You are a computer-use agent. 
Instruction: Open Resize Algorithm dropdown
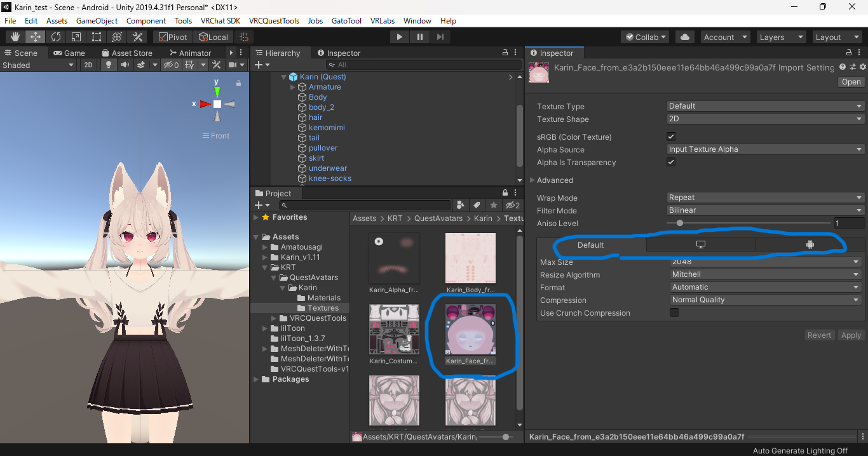766,274
